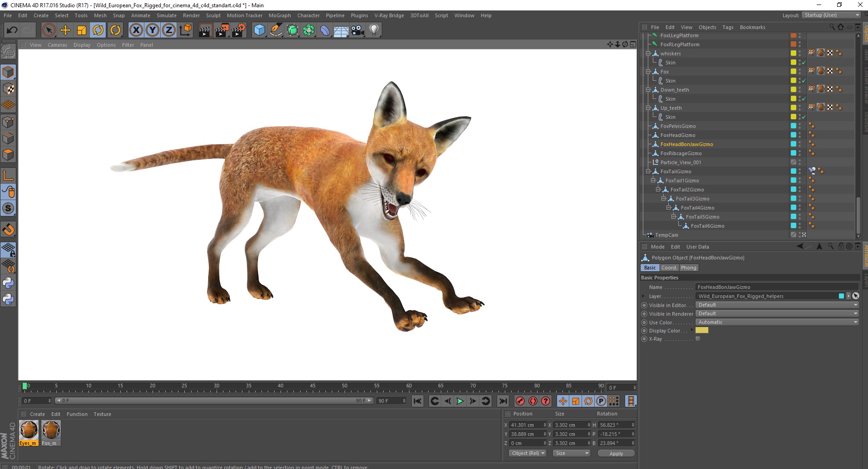This screenshot has width=868, height=469.
Task: Open the spline Pen tool
Action: (276, 30)
